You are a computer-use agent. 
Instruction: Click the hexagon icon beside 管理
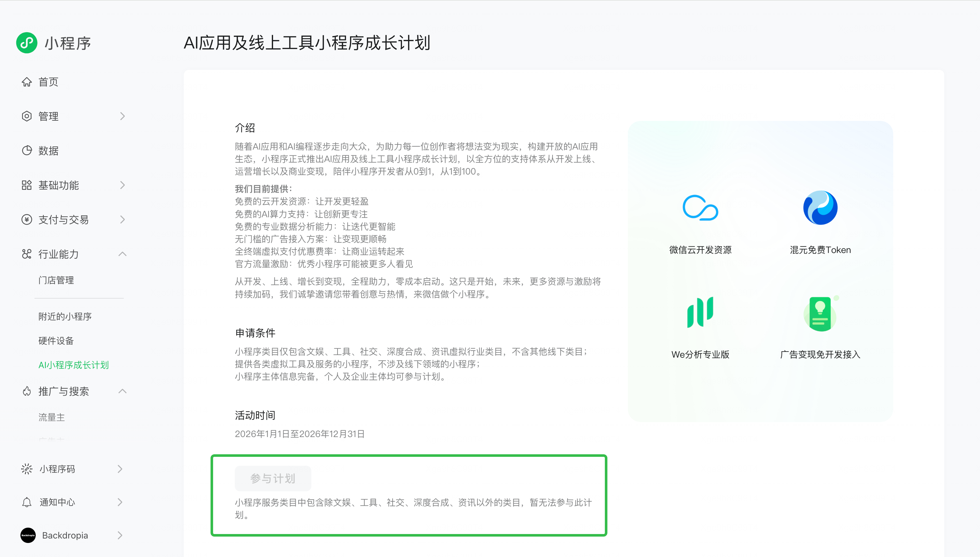pos(26,116)
